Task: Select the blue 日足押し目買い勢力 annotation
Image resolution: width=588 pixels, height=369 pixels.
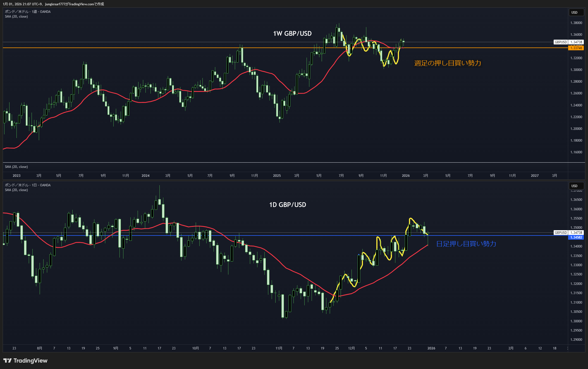Action: (x=466, y=244)
